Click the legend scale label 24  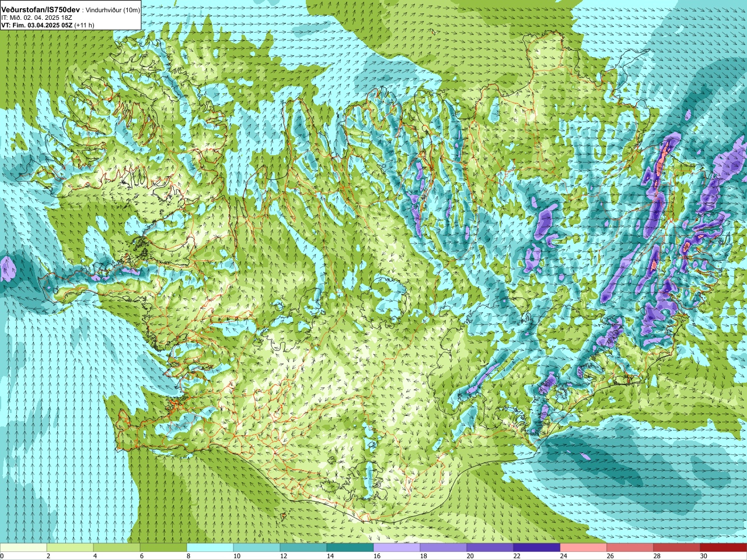pos(564,556)
